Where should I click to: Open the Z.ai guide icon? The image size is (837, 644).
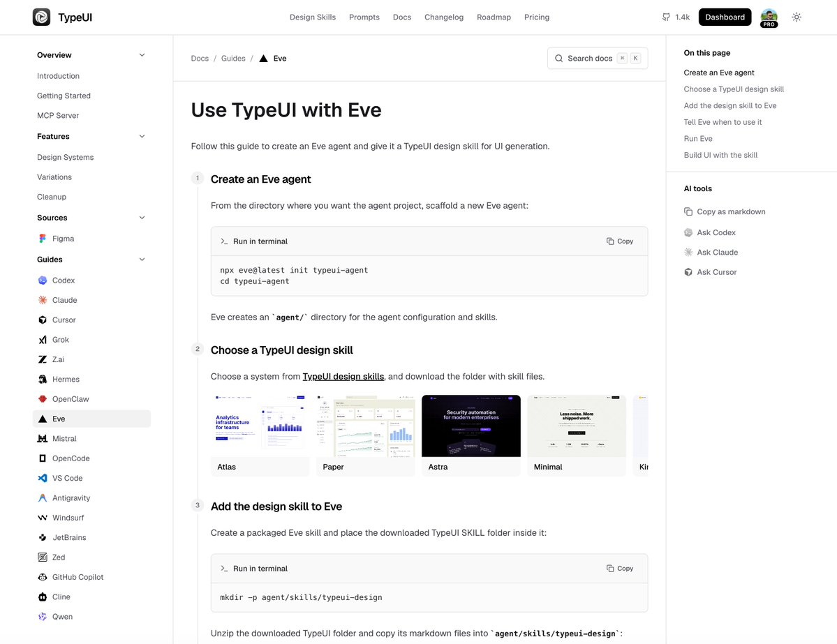click(43, 359)
